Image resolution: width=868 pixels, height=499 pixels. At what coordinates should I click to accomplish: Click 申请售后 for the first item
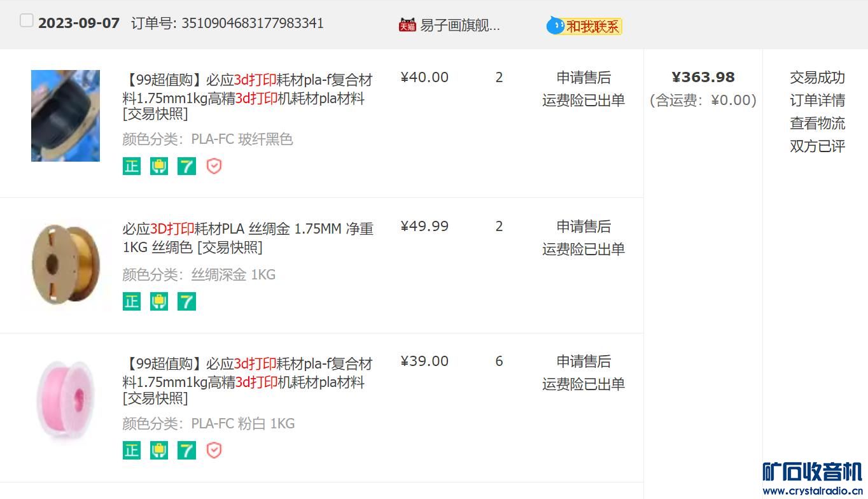[x=584, y=78]
